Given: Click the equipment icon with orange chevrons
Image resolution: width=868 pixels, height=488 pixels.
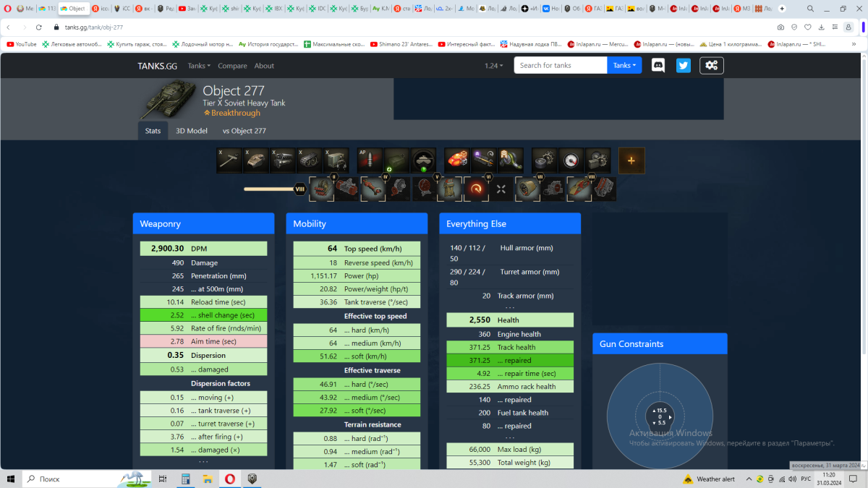Looking at the screenshot, I should coord(511,160).
